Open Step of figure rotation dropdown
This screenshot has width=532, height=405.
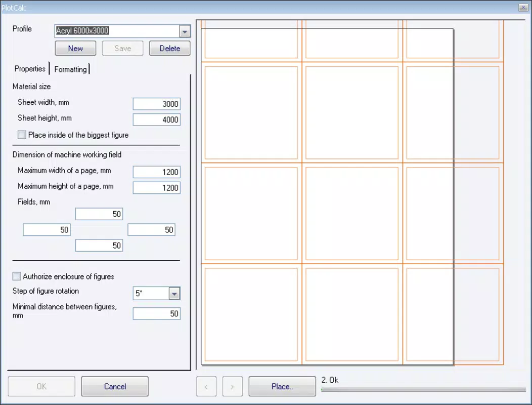[x=174, y=294]
